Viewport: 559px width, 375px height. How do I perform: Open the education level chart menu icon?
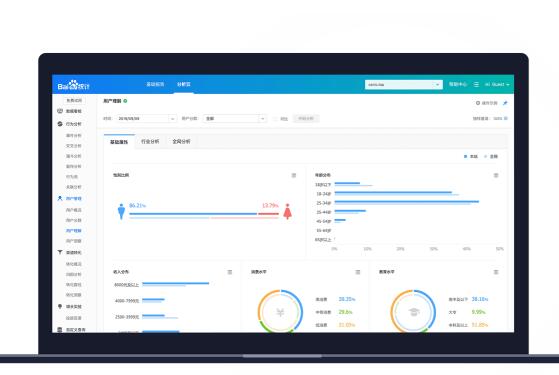(x=496, y=272)
